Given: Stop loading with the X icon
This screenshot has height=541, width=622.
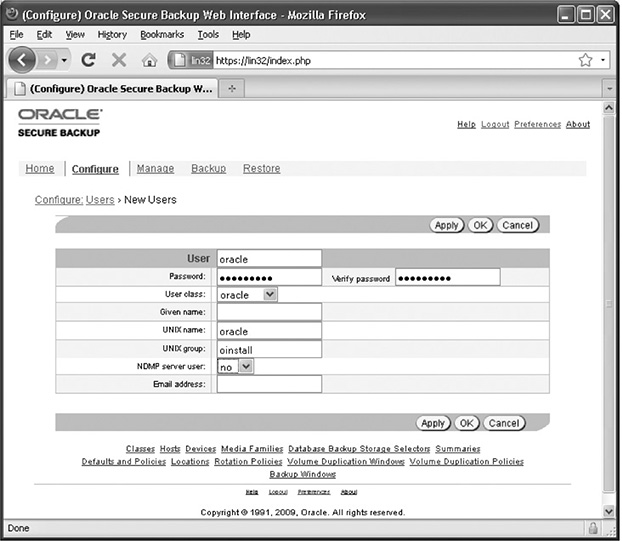Looking at the screenshot, I should click(x=119, y=60).
